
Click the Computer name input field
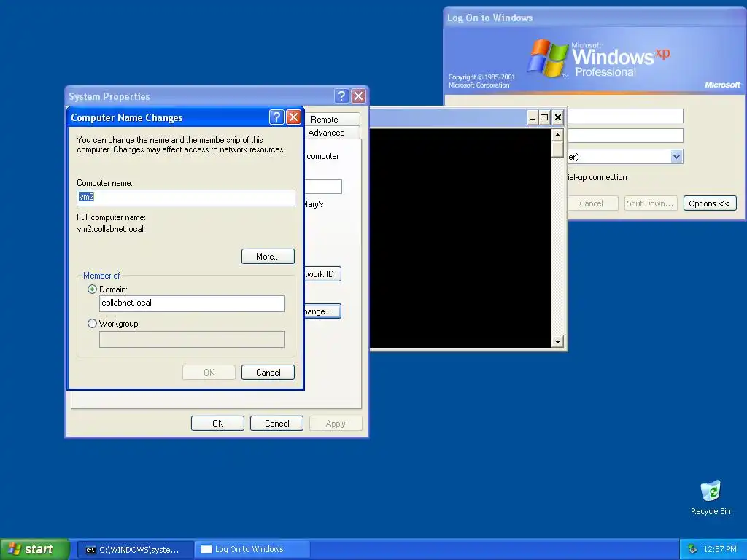pos(186,198)
